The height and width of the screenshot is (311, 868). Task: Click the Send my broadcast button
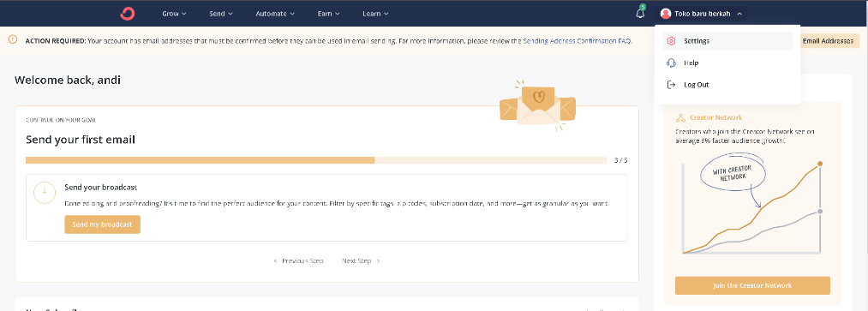click(x=103, y=224)
